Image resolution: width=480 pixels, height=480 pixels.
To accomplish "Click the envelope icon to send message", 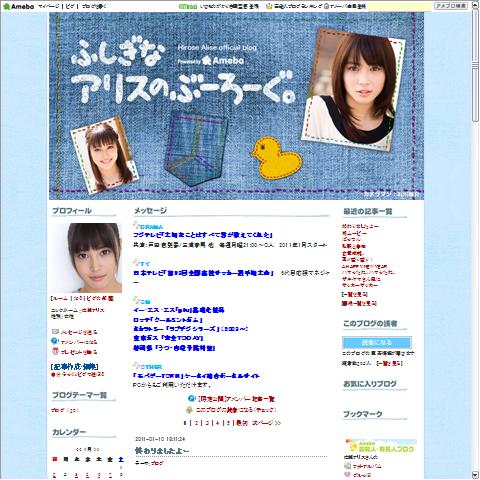I will (55, 332).
